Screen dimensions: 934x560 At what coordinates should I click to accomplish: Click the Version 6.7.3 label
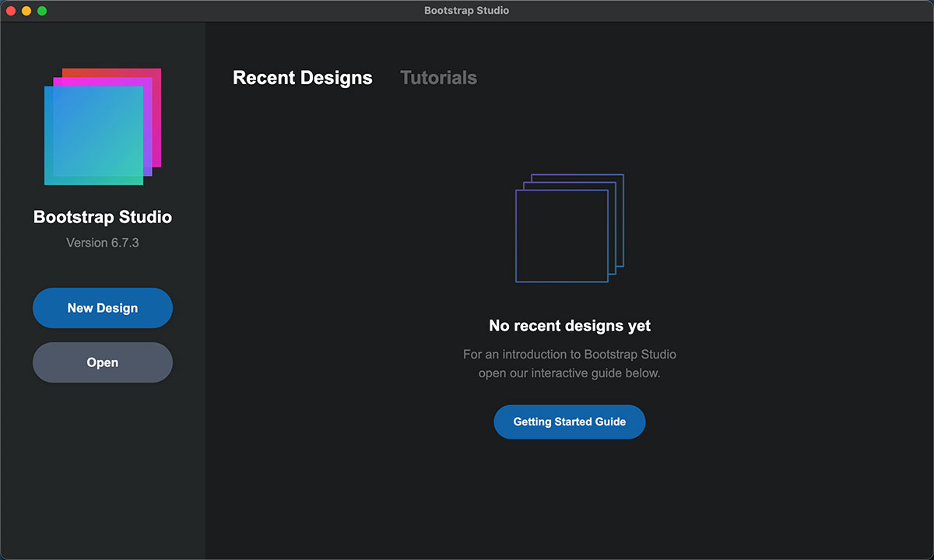[x=102, y=243]
